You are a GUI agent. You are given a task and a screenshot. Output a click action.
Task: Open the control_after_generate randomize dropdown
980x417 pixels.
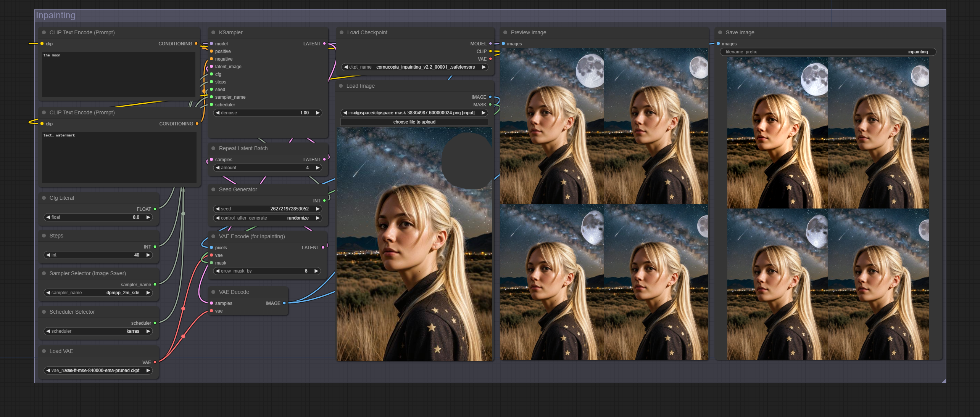268,218
